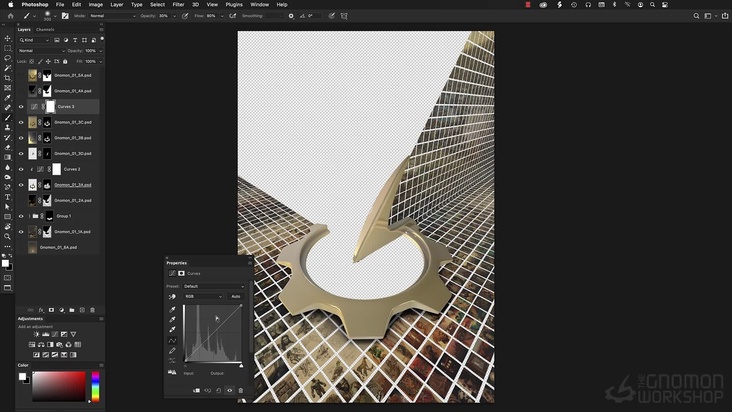Screen dimensions: 732x412
Task: Reset Curves to adjustment defaults
Action: coord(218,391)
